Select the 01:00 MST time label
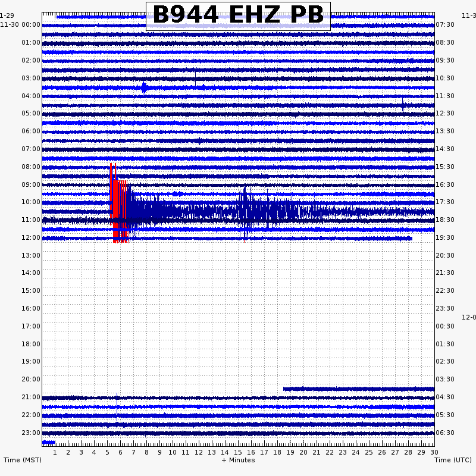Viewport: 476px width, 476px height. (x=31, y=42)
